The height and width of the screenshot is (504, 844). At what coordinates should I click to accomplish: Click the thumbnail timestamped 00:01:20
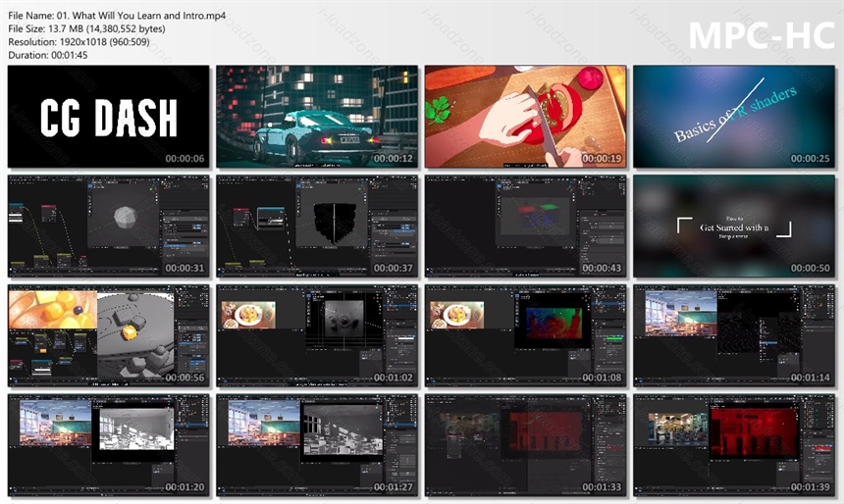pos(109,445)
